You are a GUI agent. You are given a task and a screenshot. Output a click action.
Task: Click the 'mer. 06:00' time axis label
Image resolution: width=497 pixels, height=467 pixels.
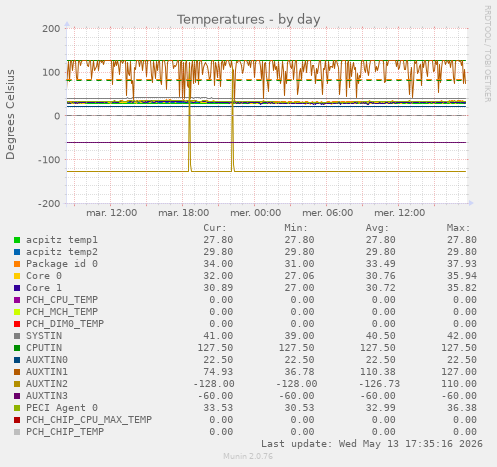[x=328, y=213]
